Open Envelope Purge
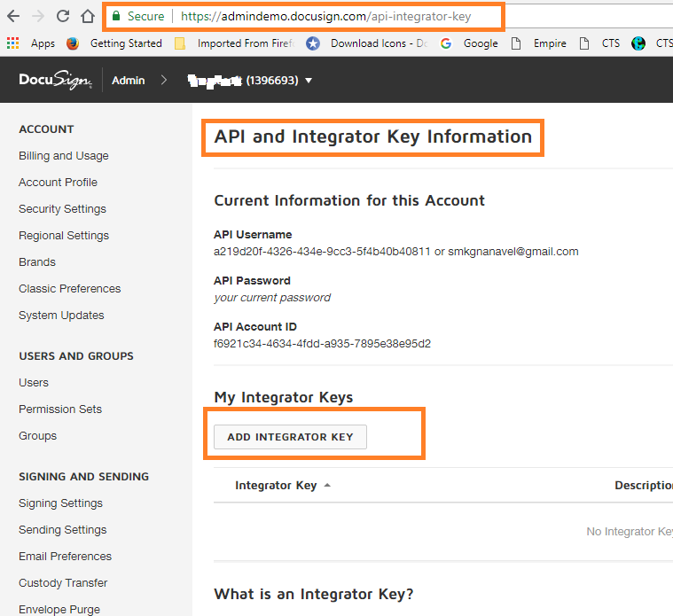This screenshot has width=673, height=616. tap(59, 610)
